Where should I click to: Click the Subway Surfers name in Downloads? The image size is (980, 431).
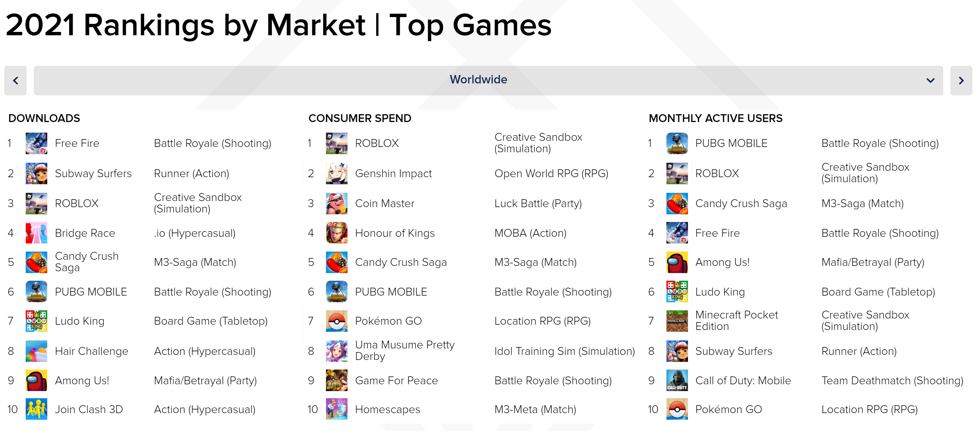[x=93, y=173]
